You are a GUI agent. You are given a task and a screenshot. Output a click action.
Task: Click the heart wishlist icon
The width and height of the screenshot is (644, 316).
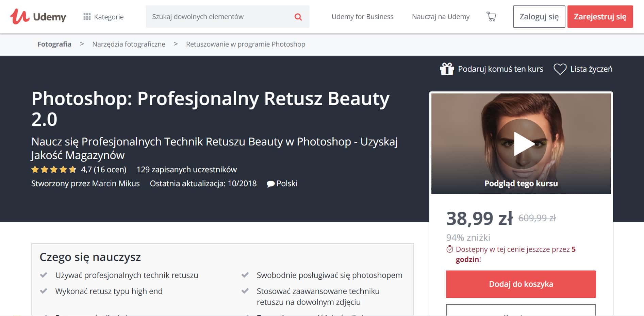click(x=560, y=69)
